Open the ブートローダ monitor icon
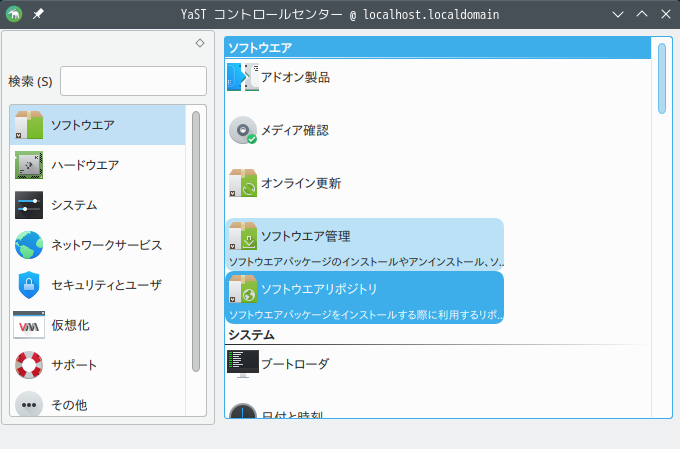The width and height of the screenshot is (680, 449). point(243,364)
